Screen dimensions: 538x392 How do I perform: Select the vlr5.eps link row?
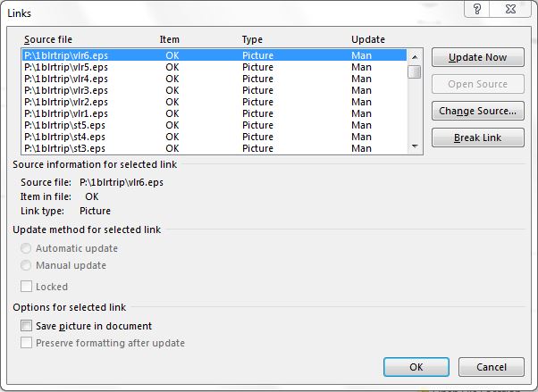(x=214, y=67)
